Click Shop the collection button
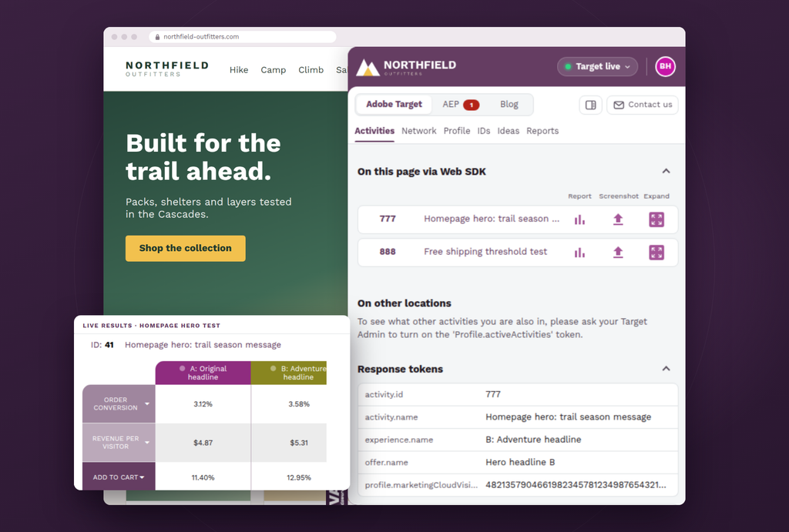This screenshot has width=789, height=532. pyautogui.click(x=185, y=249)
